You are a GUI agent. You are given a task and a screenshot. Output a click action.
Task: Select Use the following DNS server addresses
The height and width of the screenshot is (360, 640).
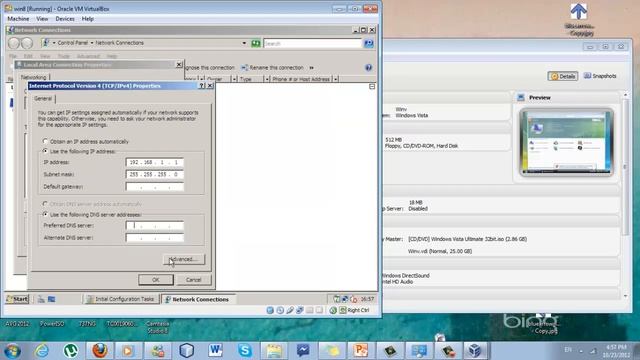pyautogui.click(x=92, y=214)
